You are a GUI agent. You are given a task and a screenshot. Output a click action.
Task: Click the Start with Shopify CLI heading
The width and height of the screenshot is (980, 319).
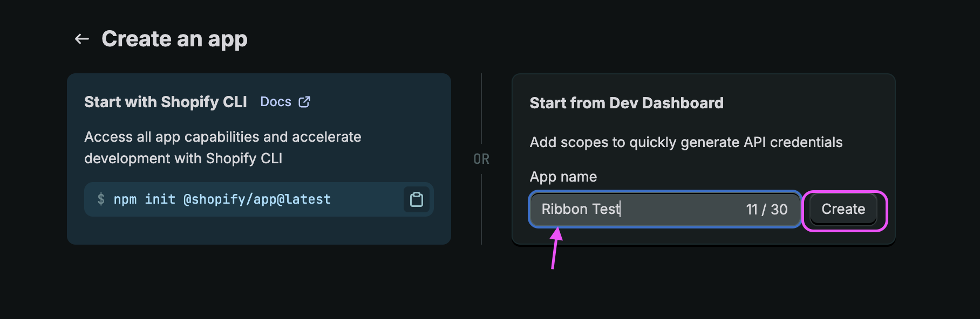click(x=165, y=102)
